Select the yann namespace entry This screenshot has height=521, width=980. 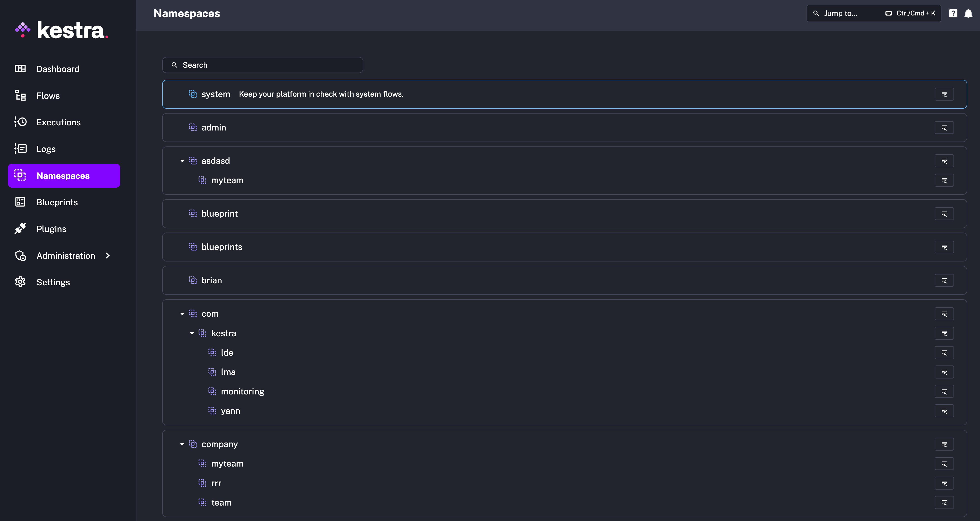pyautogui.click(x=230, y=411)
